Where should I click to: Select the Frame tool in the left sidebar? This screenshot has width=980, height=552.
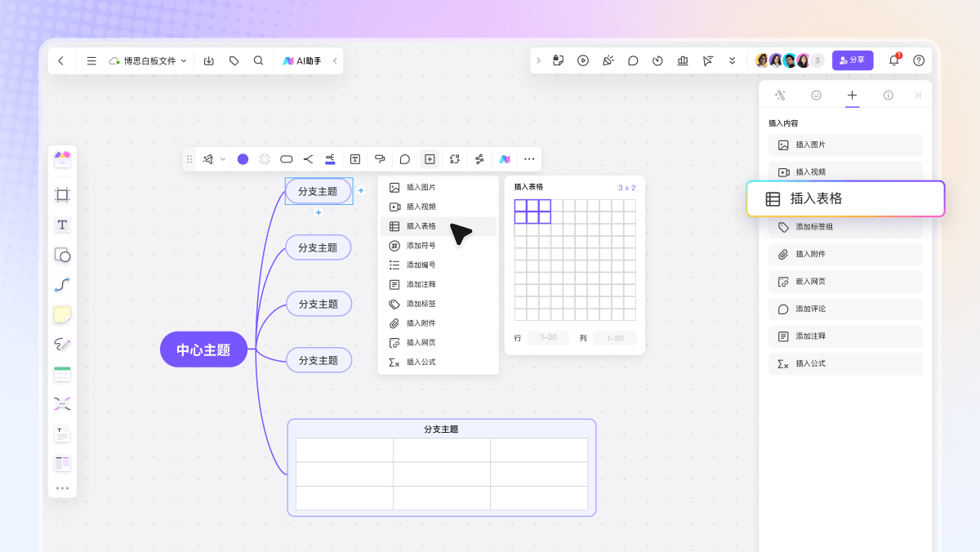point(62,194)
